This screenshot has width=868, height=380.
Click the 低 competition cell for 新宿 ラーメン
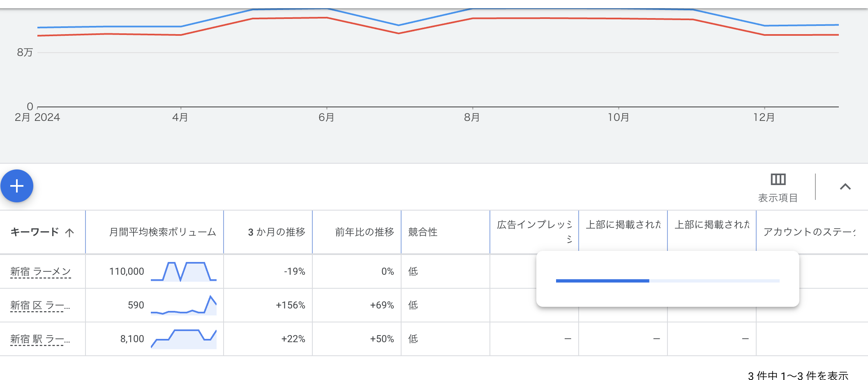413,271
